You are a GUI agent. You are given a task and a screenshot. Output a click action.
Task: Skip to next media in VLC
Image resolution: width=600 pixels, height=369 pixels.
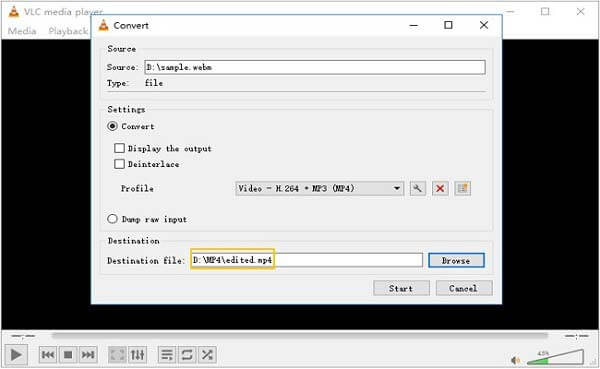coord(88,355)
